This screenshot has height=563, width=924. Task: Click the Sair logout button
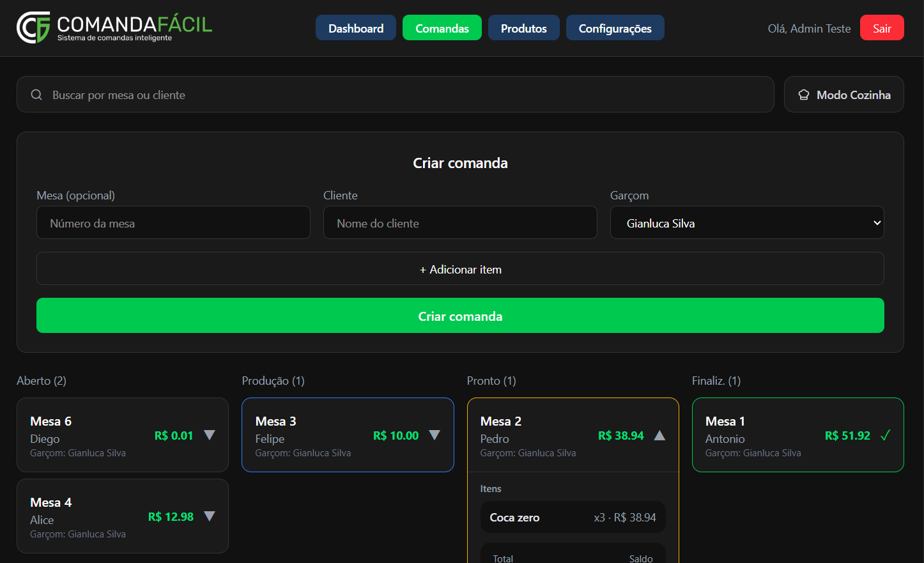881,28
